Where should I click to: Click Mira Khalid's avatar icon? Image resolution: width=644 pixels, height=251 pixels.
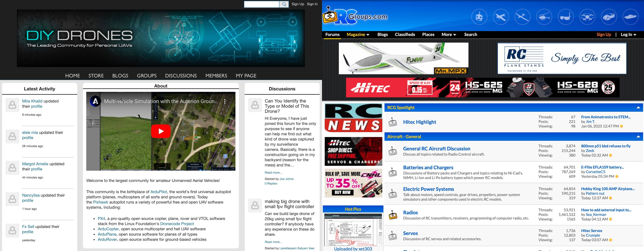click(x=12, y=105)
